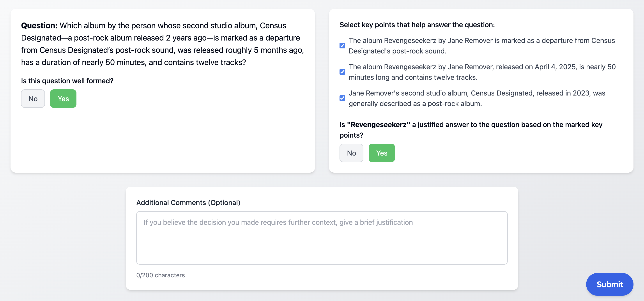
Task: Select Yes for question well formed
Action: click(63, 99)
